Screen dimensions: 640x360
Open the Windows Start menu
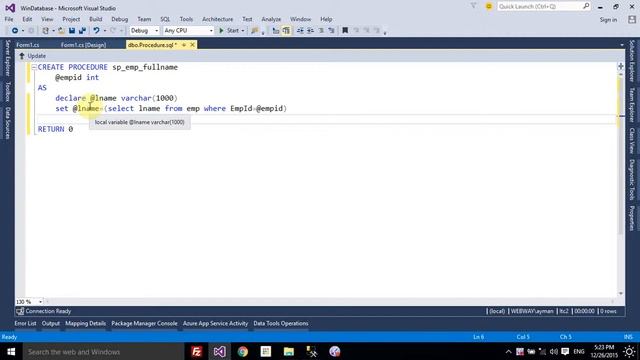[x=11, y=351]
